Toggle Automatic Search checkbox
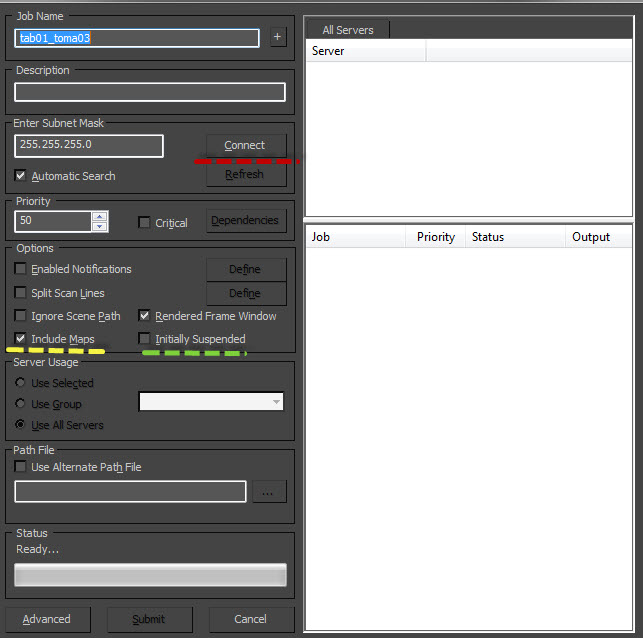The height and width of the screenshot is (638, 643). (x=20, y=175)
